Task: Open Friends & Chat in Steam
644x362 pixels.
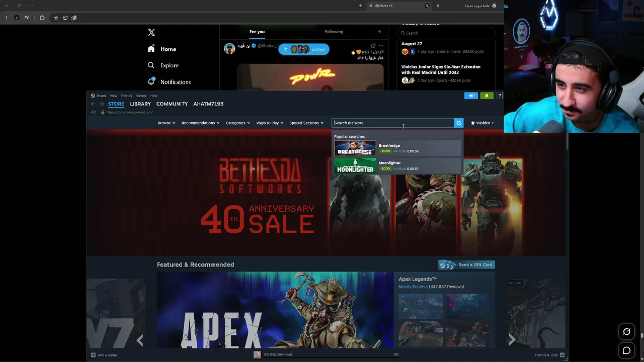Action: [549, 355]
